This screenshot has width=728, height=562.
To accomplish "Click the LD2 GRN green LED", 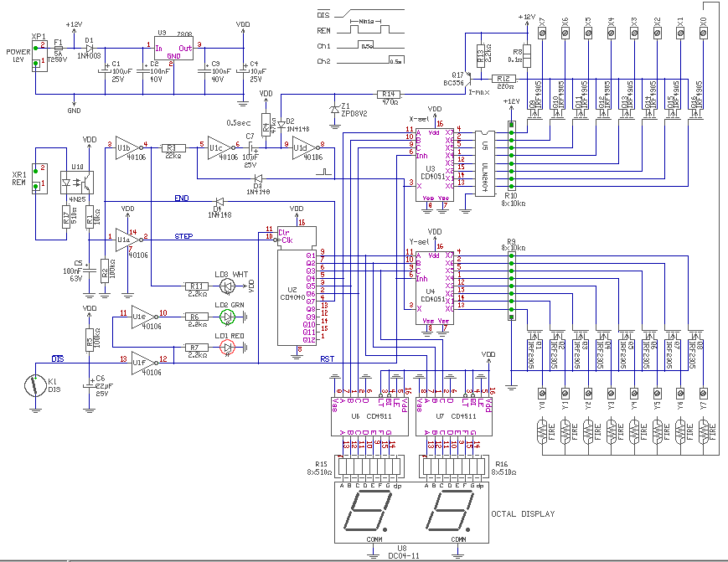I will [x=227, y=317].
